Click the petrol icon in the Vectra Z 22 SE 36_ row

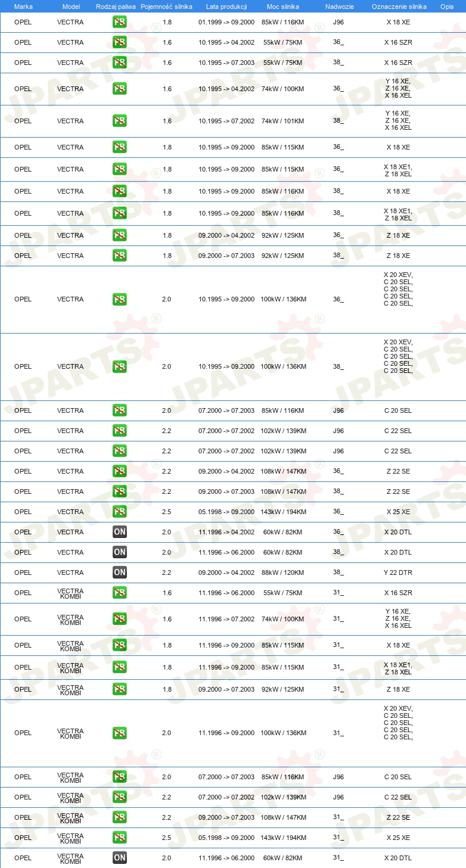point(120,471)
